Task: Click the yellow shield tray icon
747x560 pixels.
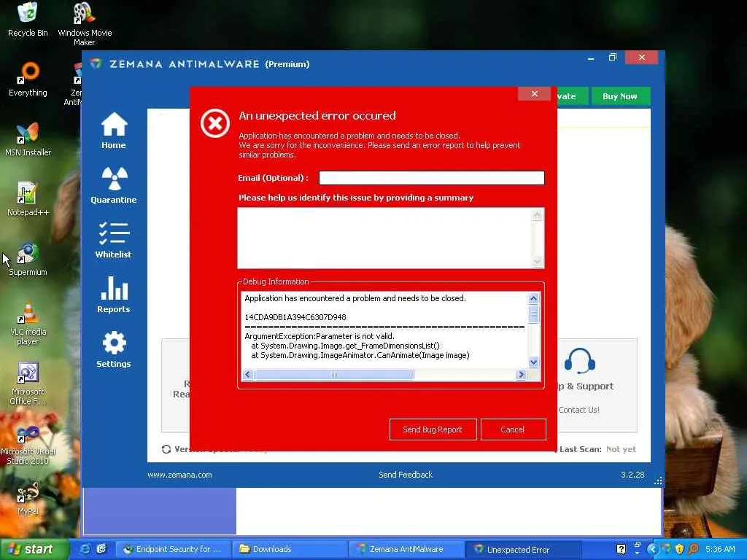Action: [679, 550]
